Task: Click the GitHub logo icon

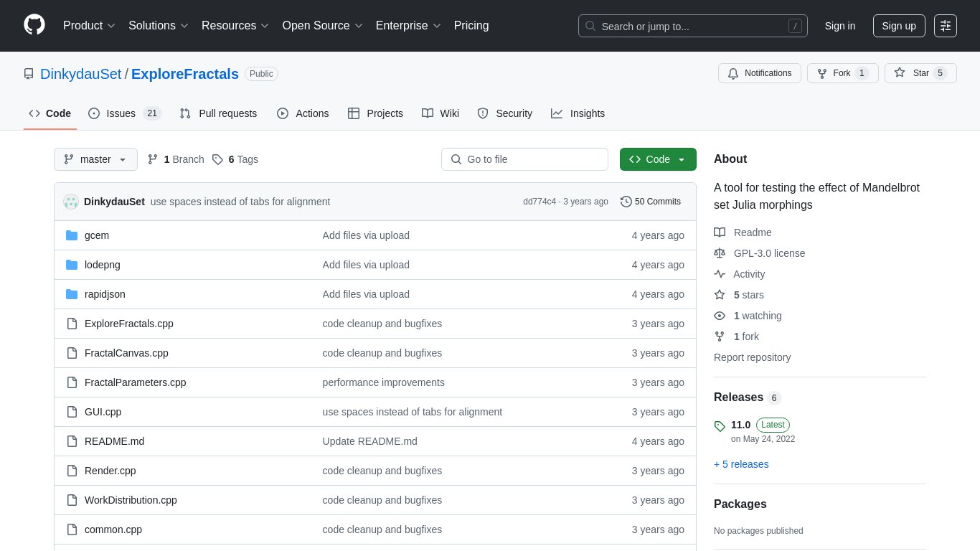Action: [x=34, y=25]
